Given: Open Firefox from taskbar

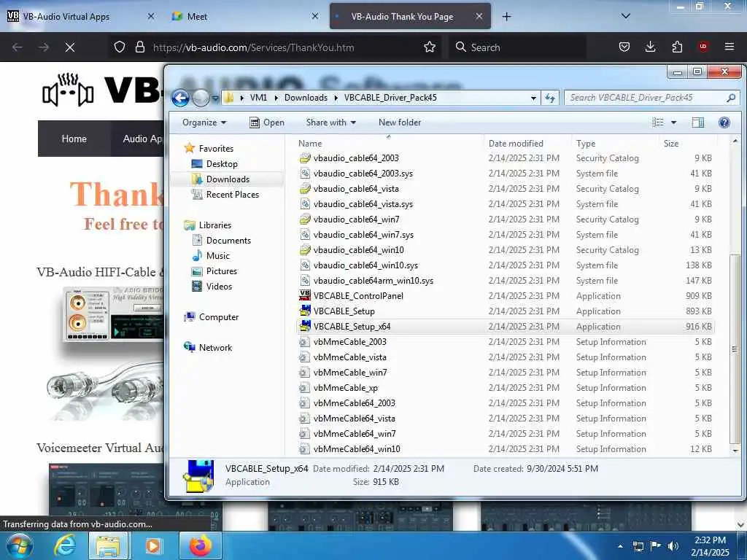Looking at the screenshot, I should pos(201,545).
